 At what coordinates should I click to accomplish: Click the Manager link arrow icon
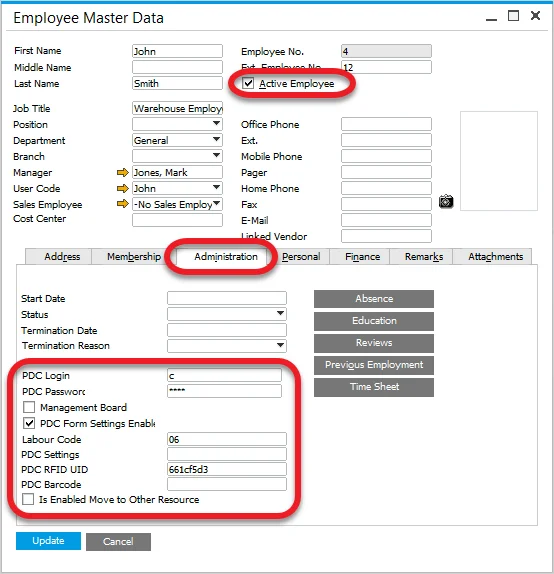click(123, 172)
